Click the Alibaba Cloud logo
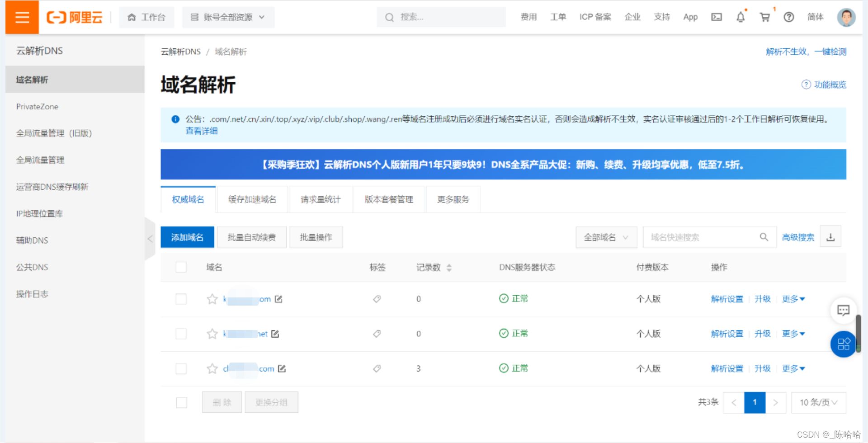This screenshot has width=868, height=443. click(75, 17)
